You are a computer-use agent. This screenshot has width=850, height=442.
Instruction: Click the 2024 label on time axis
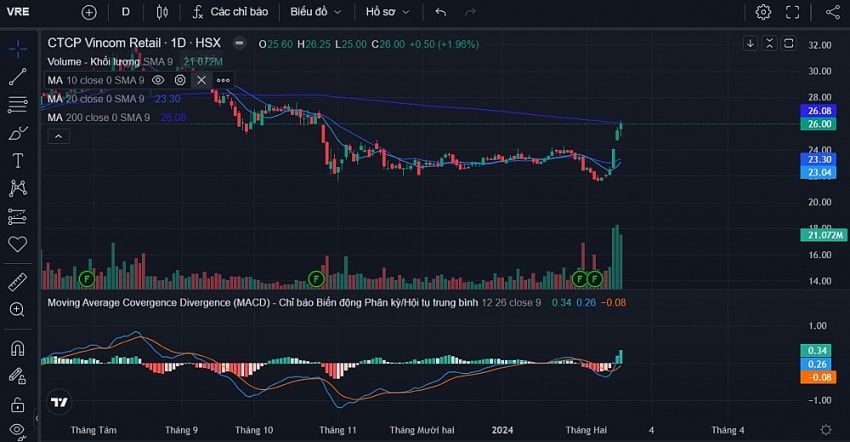point(503,430)
